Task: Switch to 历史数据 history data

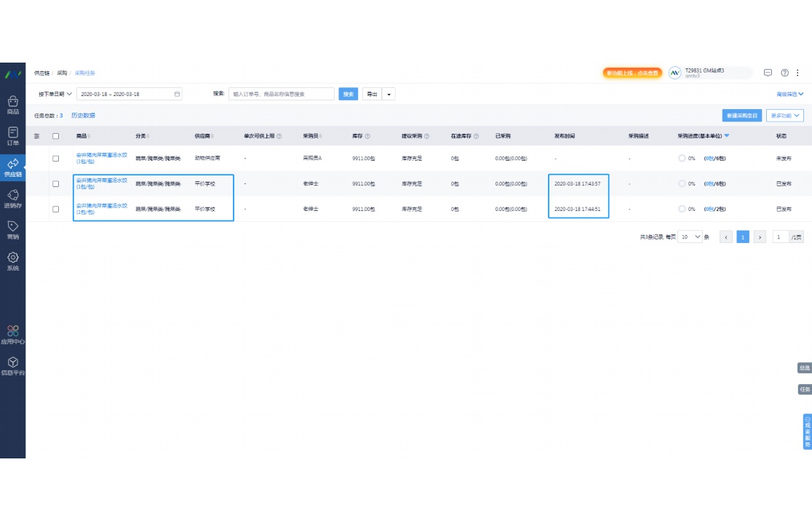Action: coord(83,116)
